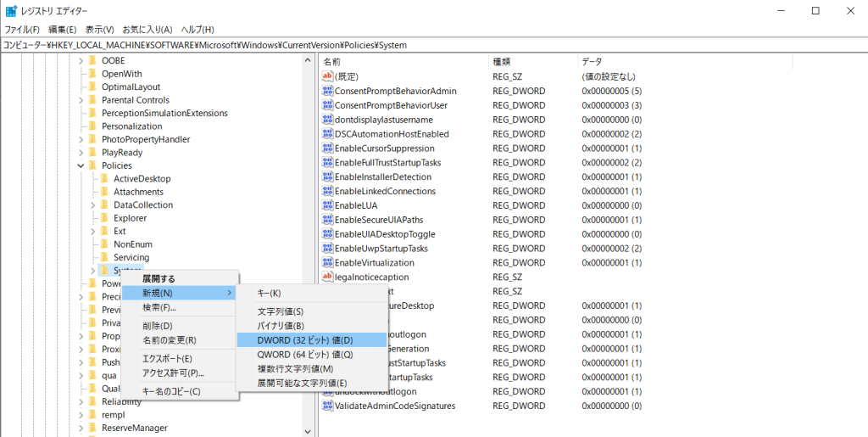Collapse the Policies key
Screen dimensions: 868x437
(x=81, y=165)
